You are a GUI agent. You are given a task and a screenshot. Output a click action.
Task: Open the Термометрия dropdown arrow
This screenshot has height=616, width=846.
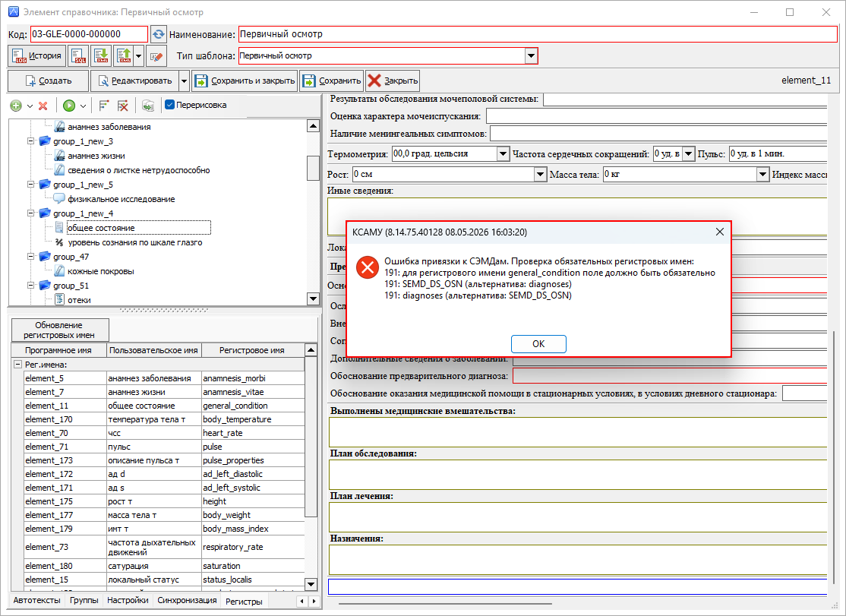(x=502, y=153)
